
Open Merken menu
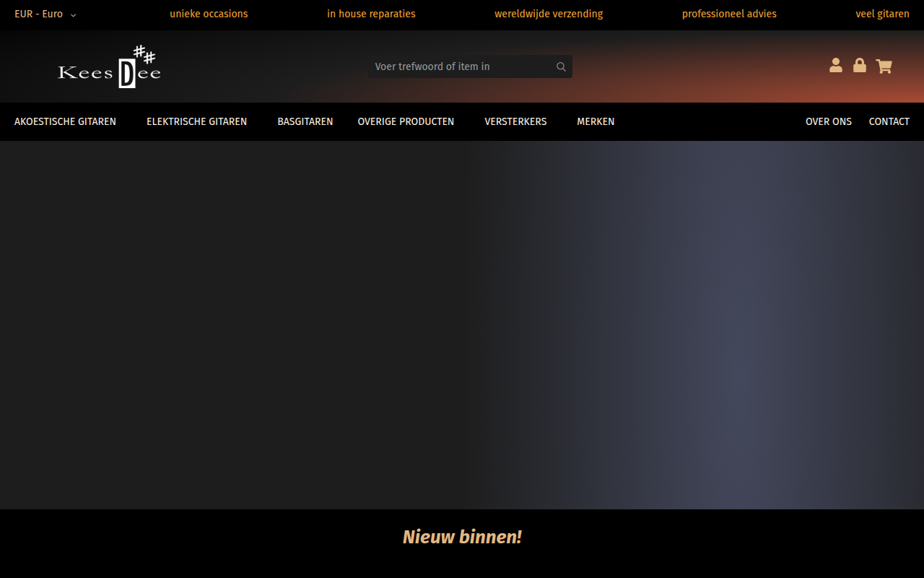pyautogui.click(x=596, y=121)
